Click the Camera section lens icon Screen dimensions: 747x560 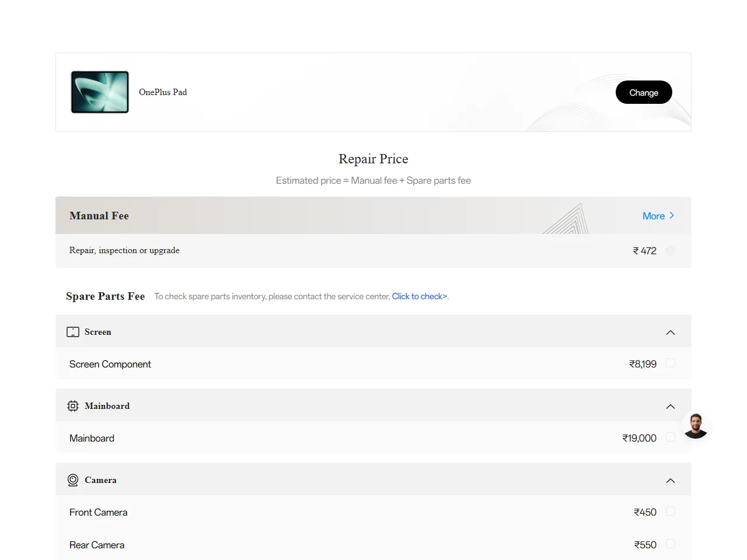coord(73,480)
